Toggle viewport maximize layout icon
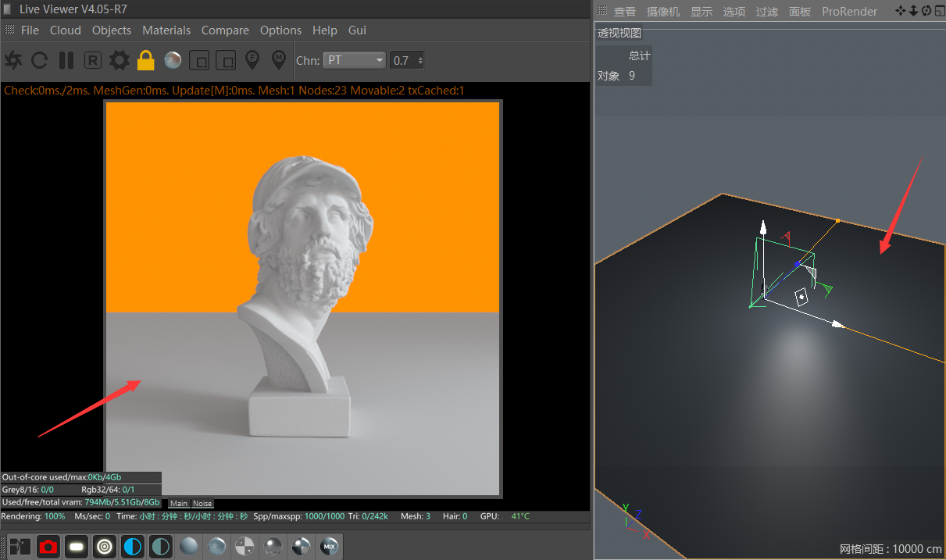Viewport: 946px width, 560px height. 938,11
